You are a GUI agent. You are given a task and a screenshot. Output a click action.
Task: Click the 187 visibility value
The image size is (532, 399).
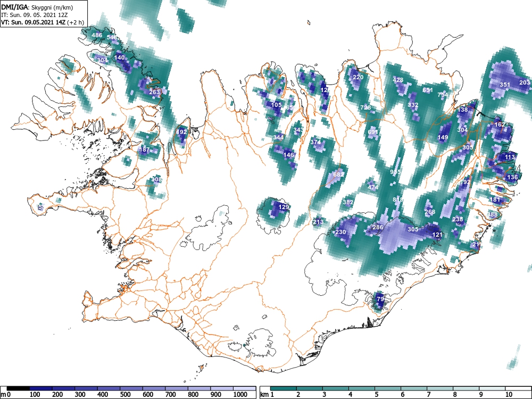[145, 149]
